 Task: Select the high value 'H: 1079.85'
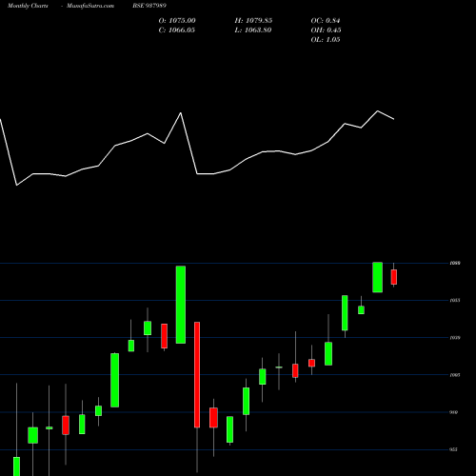tap(253, 21)
